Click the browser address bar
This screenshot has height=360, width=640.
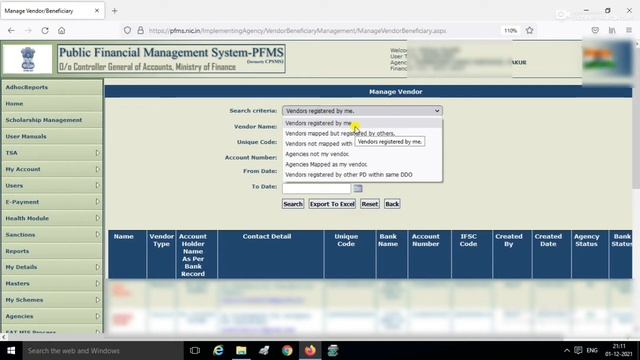[297, 31]
